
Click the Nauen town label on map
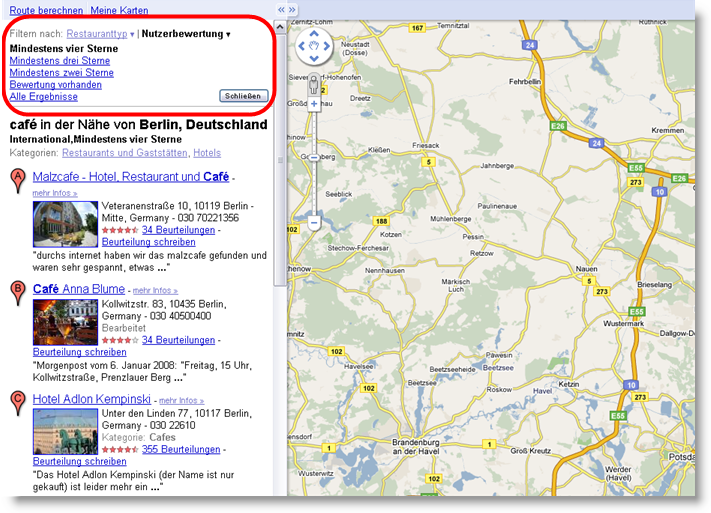point(586,269)
